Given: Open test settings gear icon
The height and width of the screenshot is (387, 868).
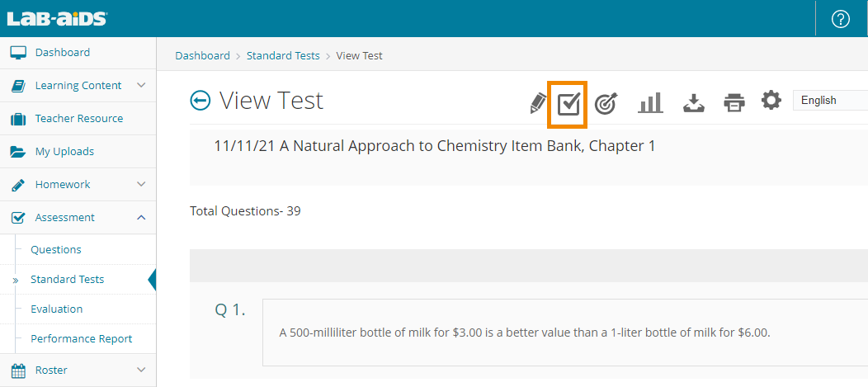Looking at the screenshot, I should pyautogui.click(x=771, y=101).
